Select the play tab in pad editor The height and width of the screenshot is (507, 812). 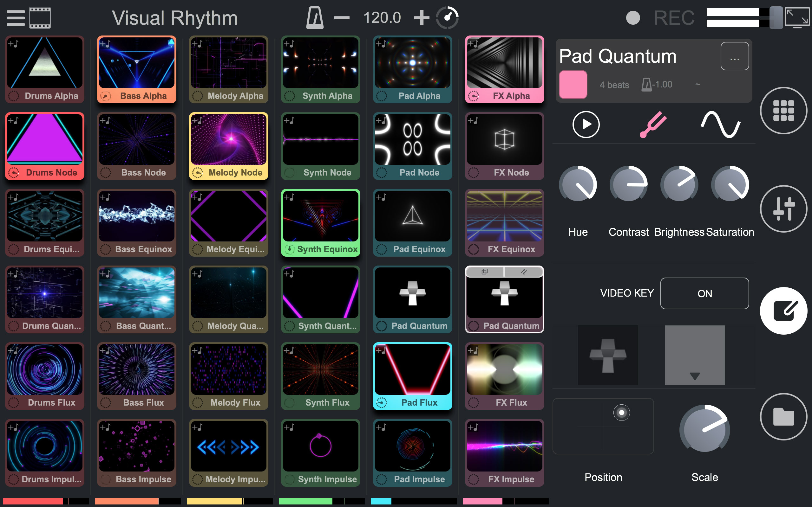[x=586, y=125]
